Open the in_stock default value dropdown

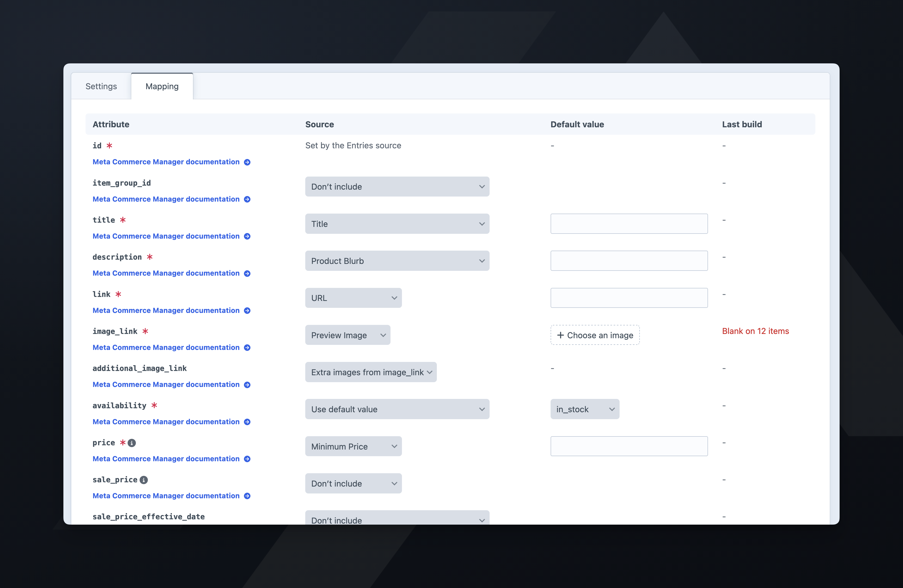(x=585, y=409)
